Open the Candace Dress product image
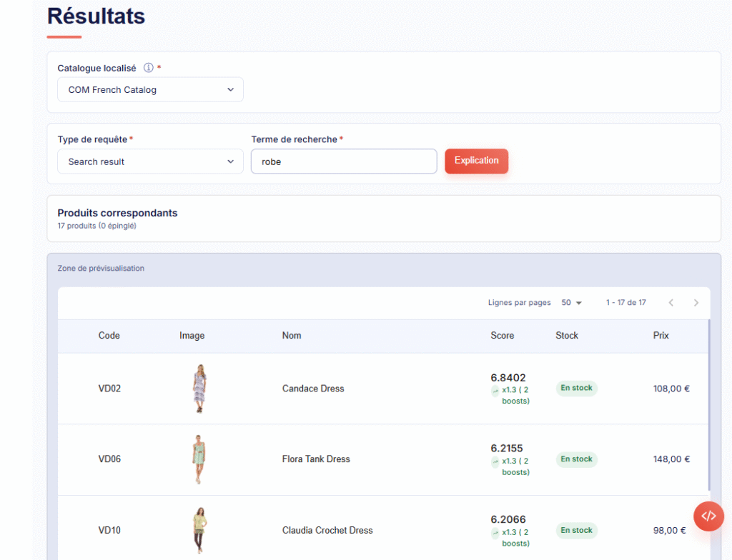732x560 pixels. coord(199,389)
